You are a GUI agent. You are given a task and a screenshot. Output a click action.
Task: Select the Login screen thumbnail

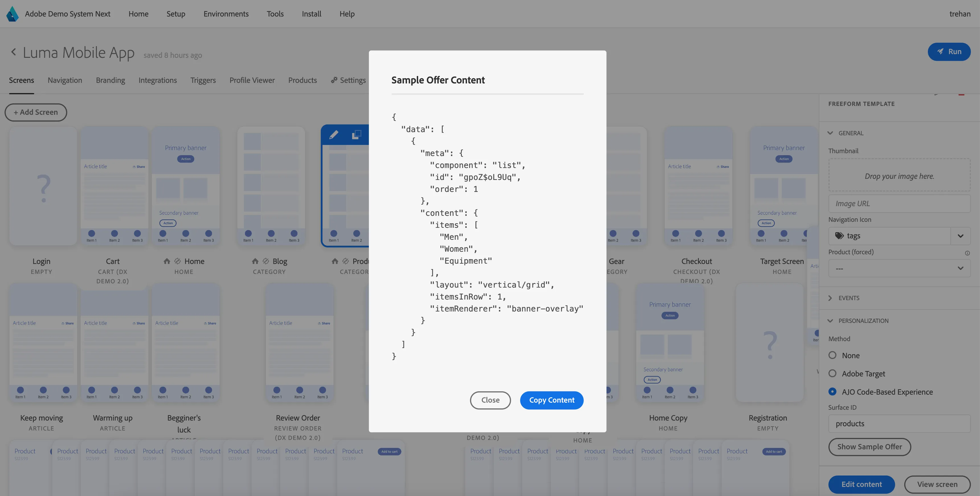pos(43,186)
